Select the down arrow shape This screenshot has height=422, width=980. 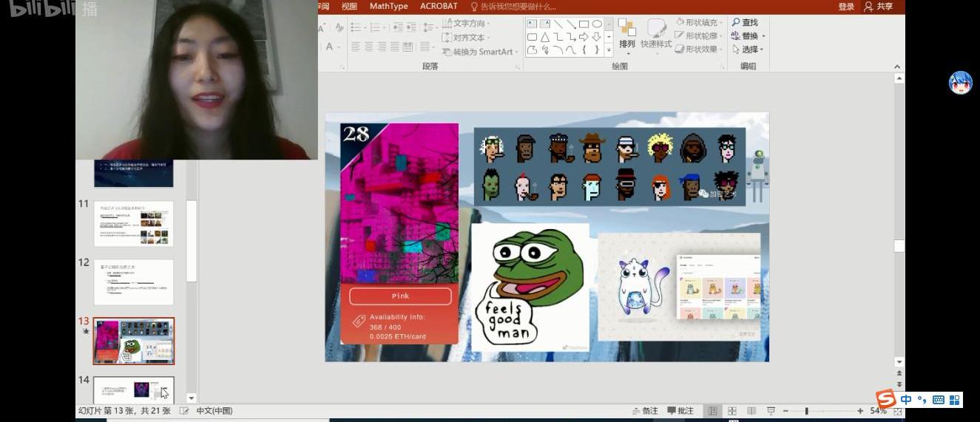(597, 37)
